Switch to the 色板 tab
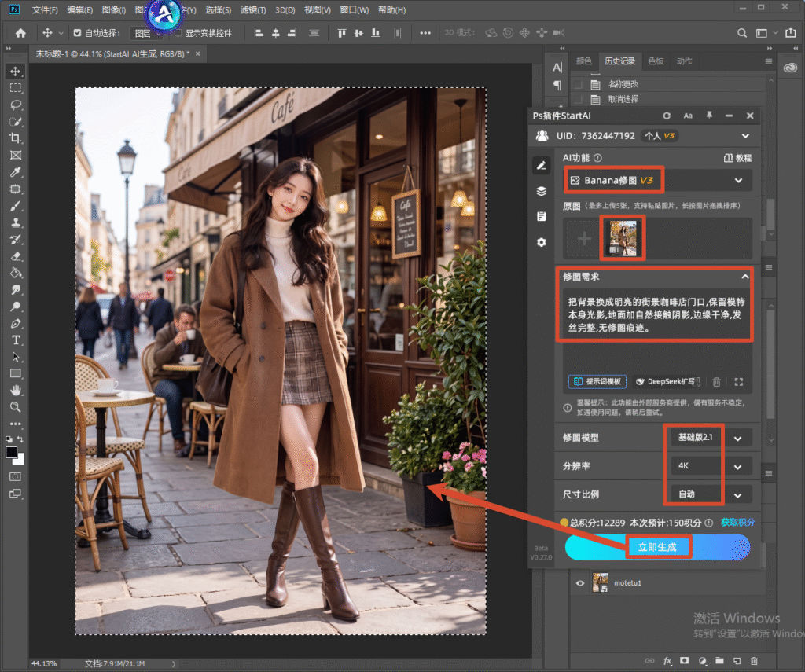The image size is (805, 672). tap(656, 61)
